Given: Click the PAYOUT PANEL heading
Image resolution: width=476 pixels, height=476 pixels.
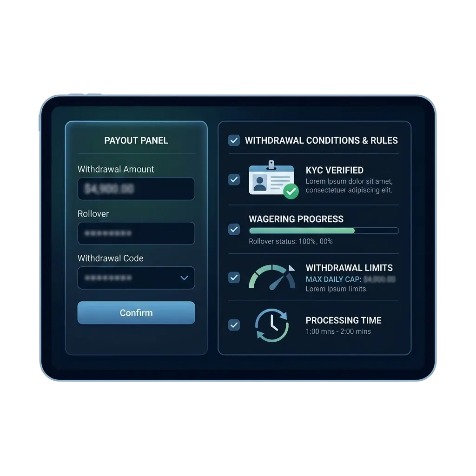Looking at the screenshot, I should (x=136, y=140).
